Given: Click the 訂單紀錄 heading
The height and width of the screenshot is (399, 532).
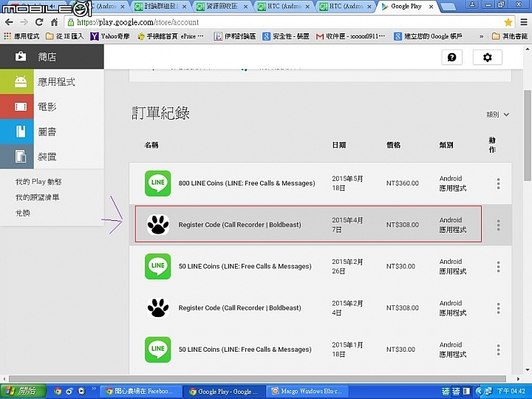Looking at the screenshot, I should (160, 113).
